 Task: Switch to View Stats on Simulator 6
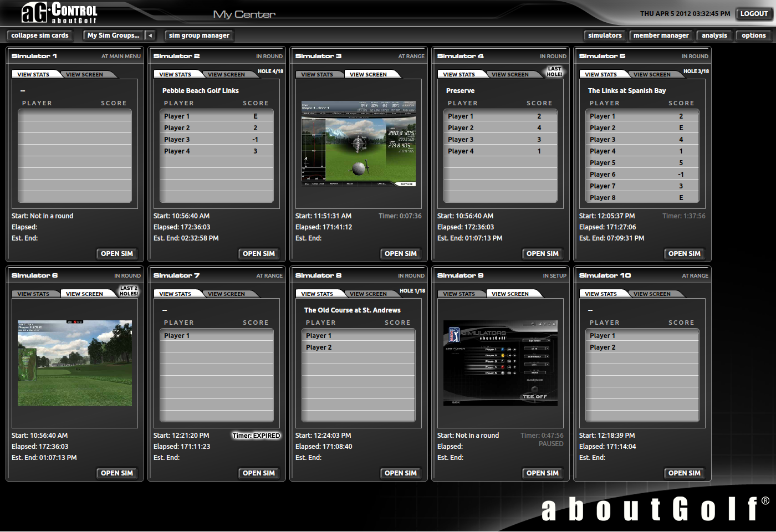pyautogui.click(x=33, y=294)
